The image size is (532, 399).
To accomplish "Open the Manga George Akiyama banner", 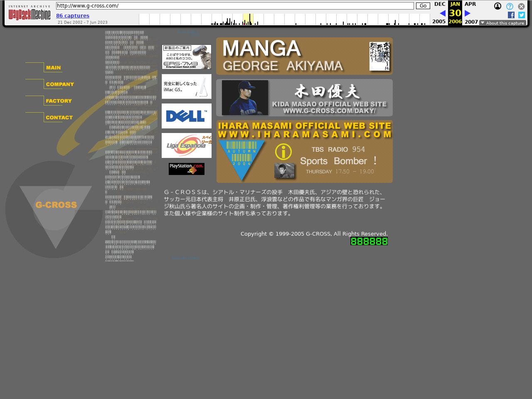I will [304, 56].
